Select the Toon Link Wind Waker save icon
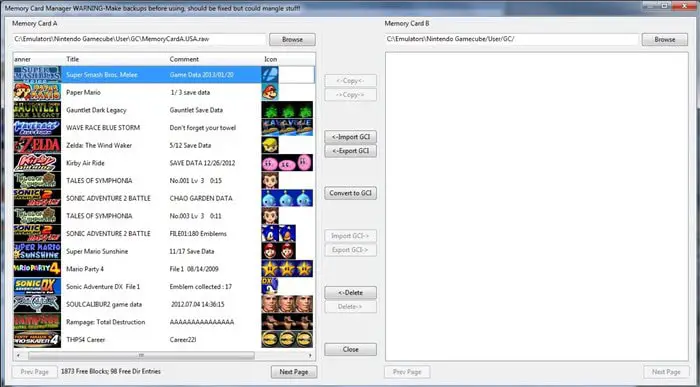Viewport: 700px width, 387px height. 270,145
